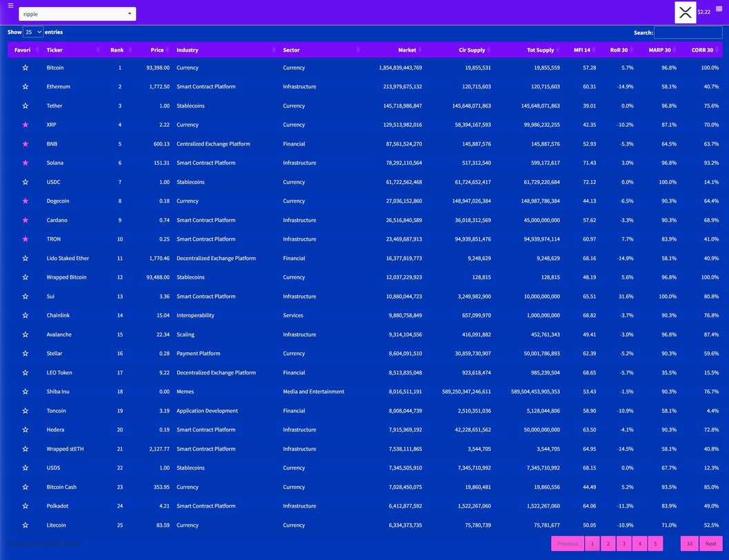This screenshot has height=560, width=729.
Task: Click the 'Interoperability' industry cell
Action: [x=195, y=316]
